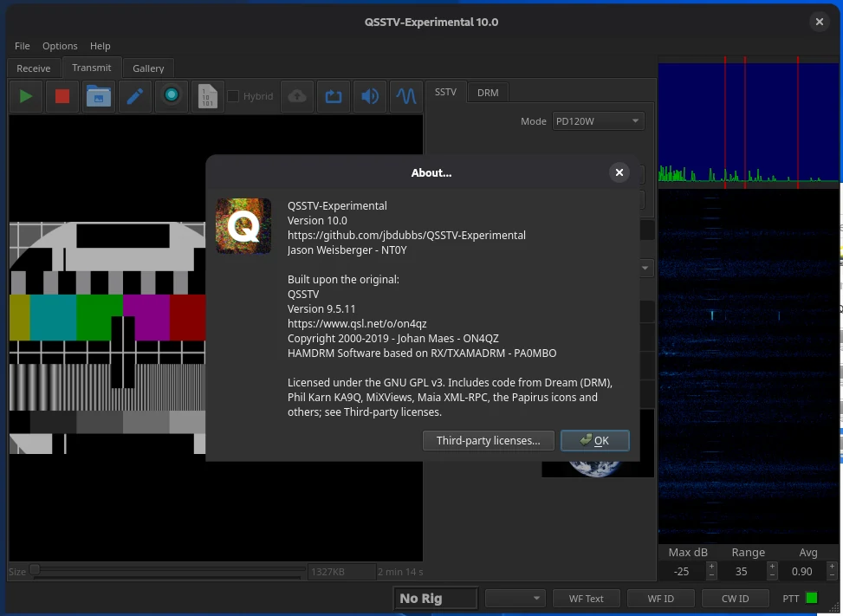The height and width of the screenshot is (616, 843).
Task: Edit the image with the pencil icon
Action: point(135,96)
